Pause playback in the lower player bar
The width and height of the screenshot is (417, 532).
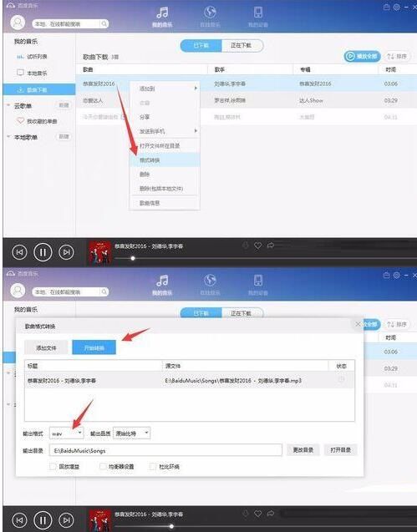tap(43, 520)
